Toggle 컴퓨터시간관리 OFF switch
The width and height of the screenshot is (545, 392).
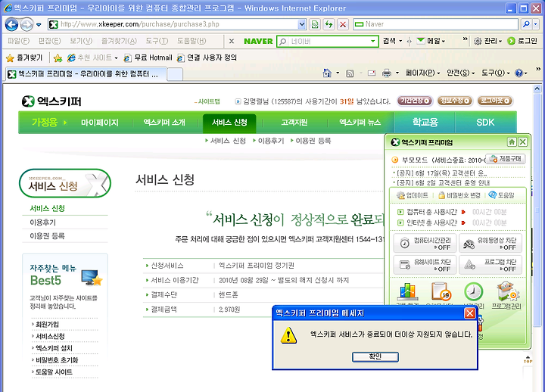click(425, 243)
